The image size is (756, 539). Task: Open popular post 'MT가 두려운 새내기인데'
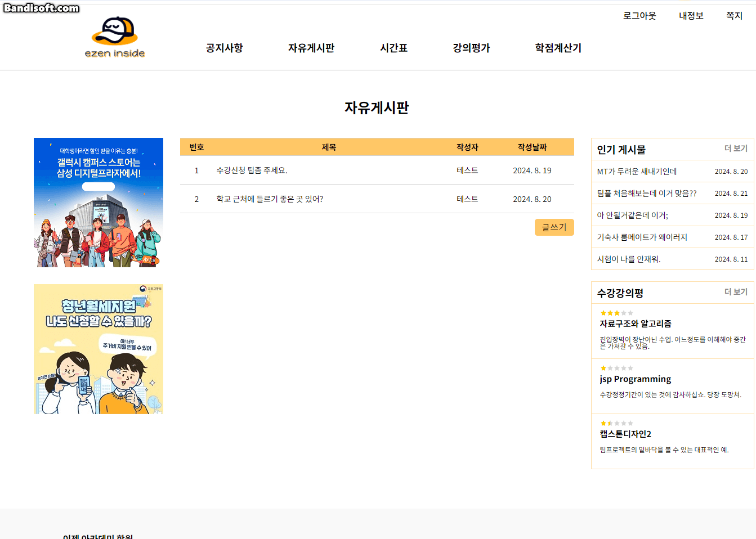637,172
